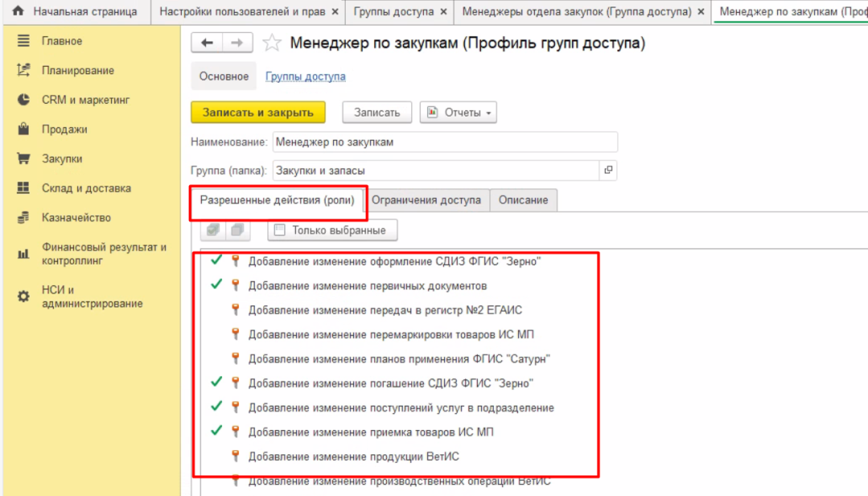This screenshot has width=868, height=496.
Task: Toggle the 'Только выбранные' filter
Action: 280,231
